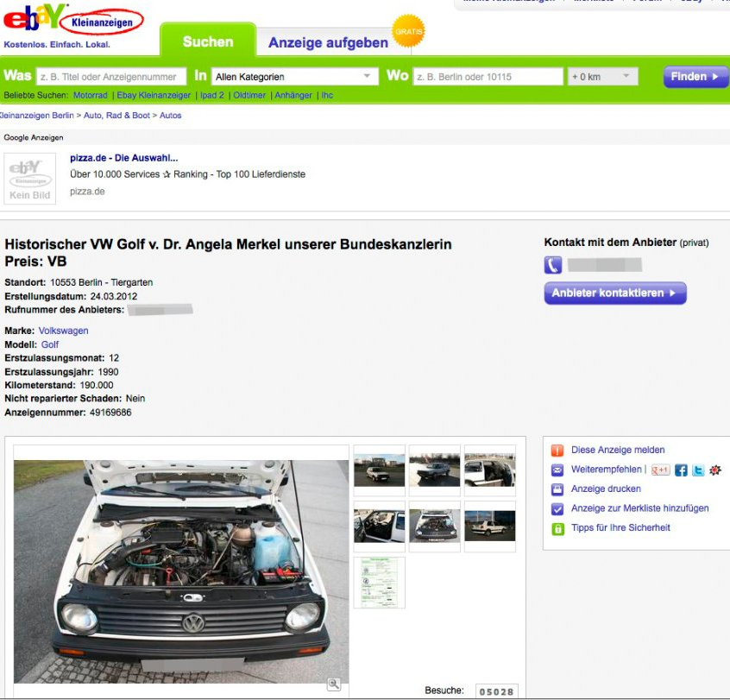Open the Allen Kategorien category dropdown

(294, 77)
